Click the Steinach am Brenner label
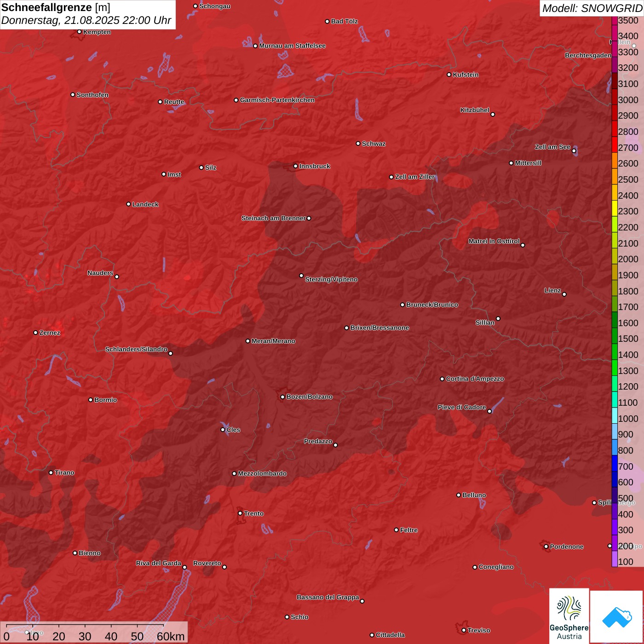The image size is (644, 644). [x=273, y=218]
